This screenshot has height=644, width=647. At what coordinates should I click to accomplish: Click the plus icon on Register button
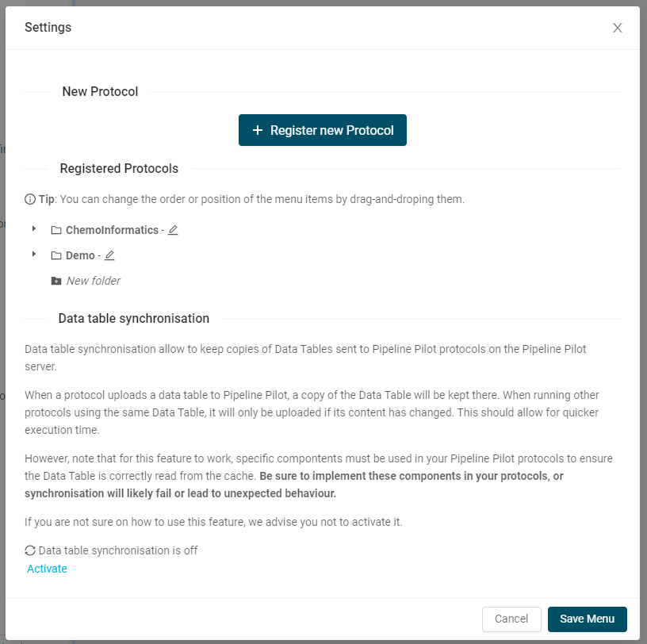(x=257, y=130)
